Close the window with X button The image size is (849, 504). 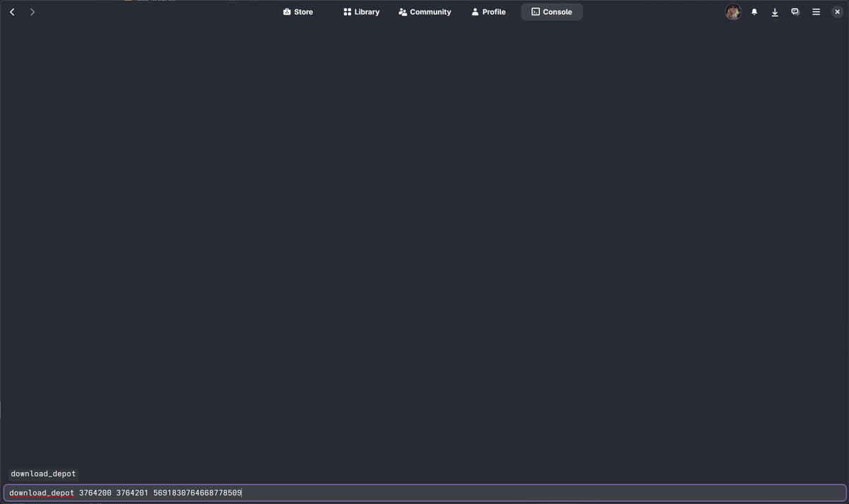click(x=837, y=12)
